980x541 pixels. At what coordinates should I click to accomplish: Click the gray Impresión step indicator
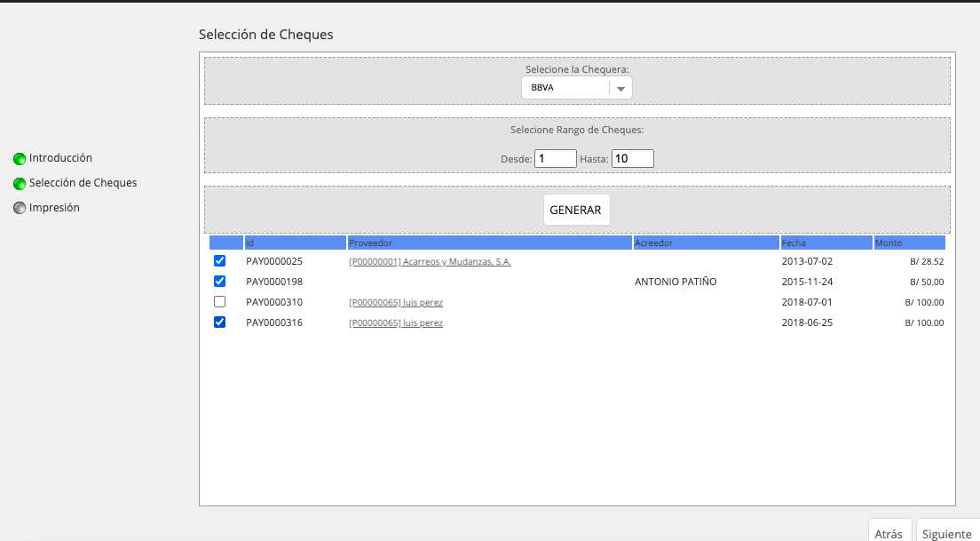click(20, 208)
